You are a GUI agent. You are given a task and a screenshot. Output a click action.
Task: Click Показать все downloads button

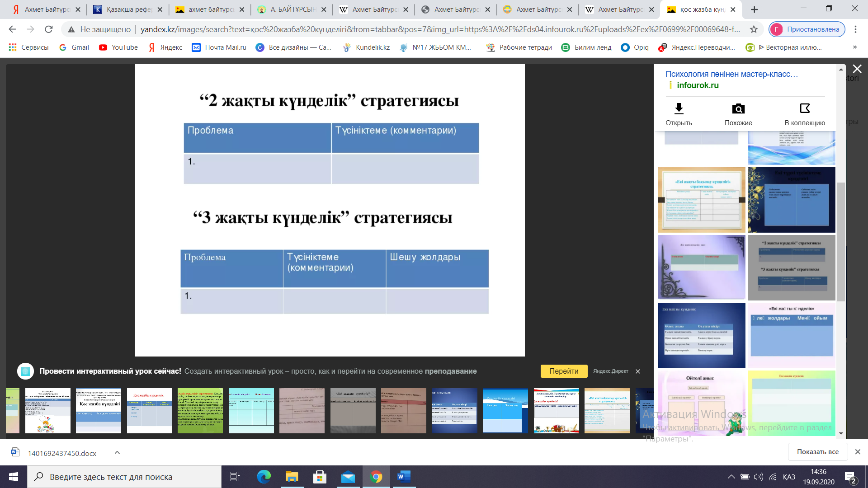pyautogui.click(x=817, y=452)
